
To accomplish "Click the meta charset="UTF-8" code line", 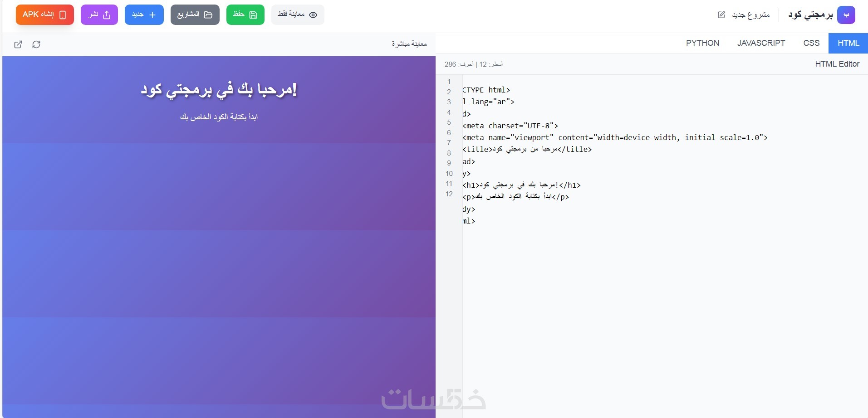I will pyautogui.click(x=510, y=126).
